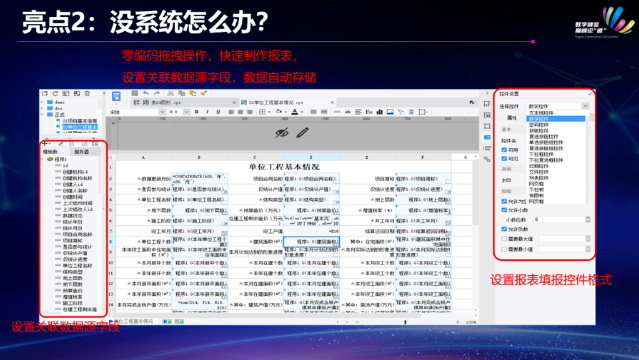Close the 02单位工程基本情况.cpt tab
Image resolution: width=639 pixels, height=360 pixels.
(x=332, y=102)
